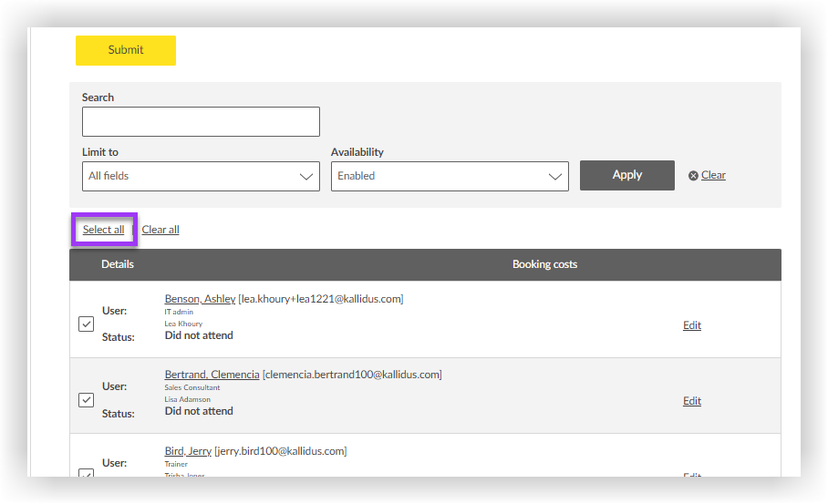Edit booking costs for Benson, Ashley
Viewport: 828px width, 504px height.
pyautogui.click(x=692, y=325)
